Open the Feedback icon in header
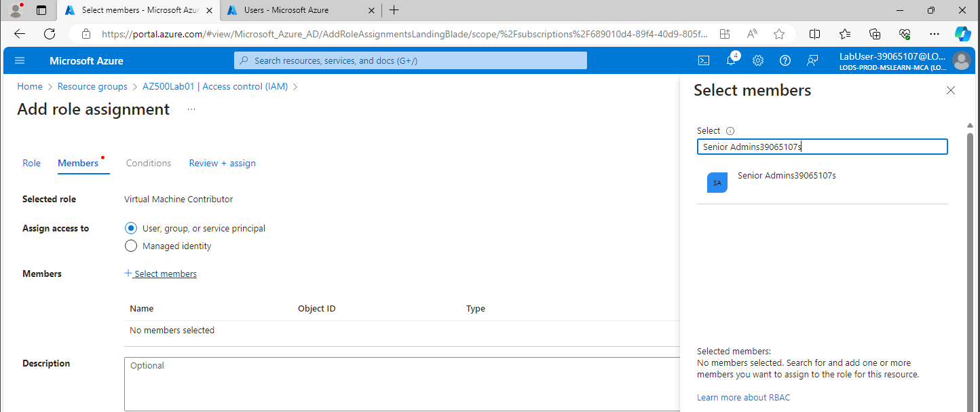Image resolution: width=980 pixels, height=412 pixels. pos(812,60)
